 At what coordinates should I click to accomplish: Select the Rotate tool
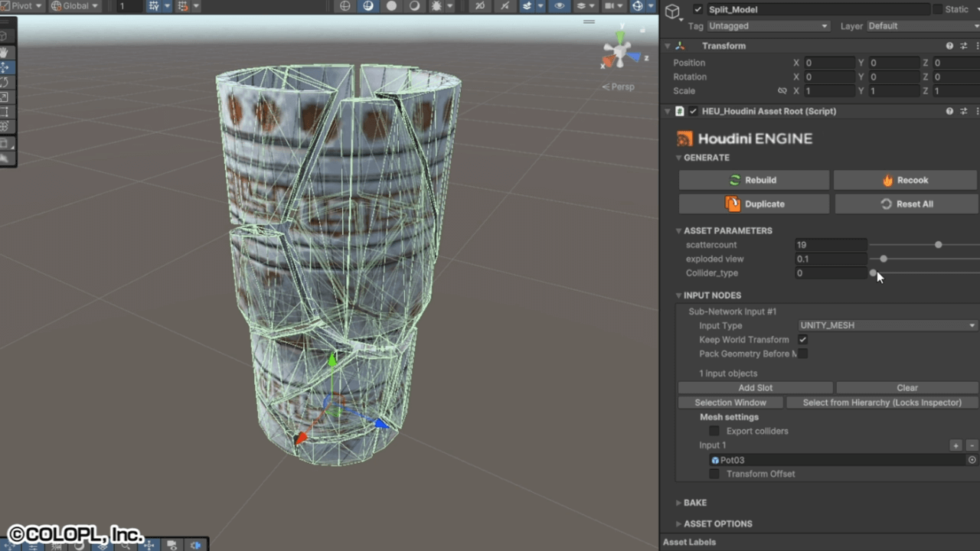[x=5, y=82]
